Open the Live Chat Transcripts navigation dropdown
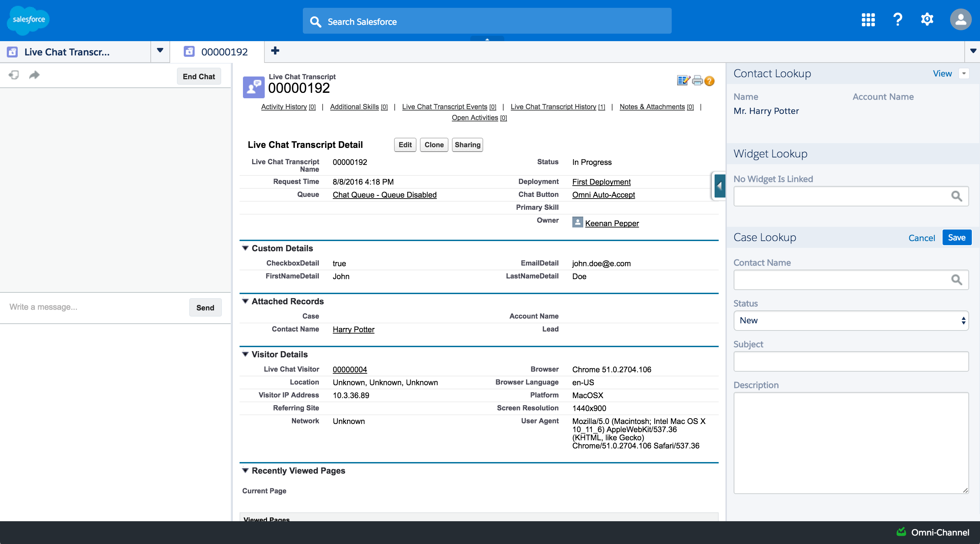Viewport: 980px width, 544px height. [x=160, y=51]
